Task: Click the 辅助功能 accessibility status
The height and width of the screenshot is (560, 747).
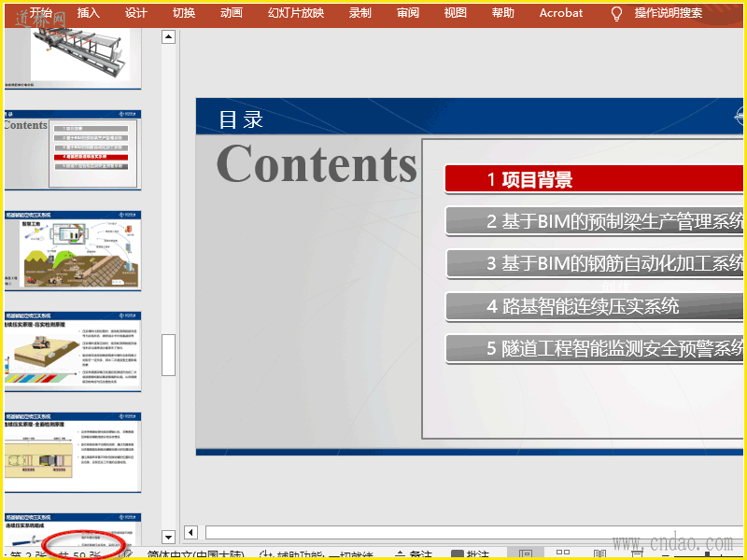Action: tap(317, 554)
